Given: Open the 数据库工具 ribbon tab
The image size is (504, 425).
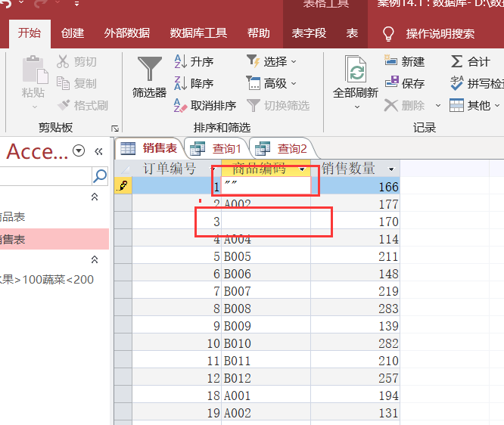Looking at the screenshot, I should (x=198, y=33).
